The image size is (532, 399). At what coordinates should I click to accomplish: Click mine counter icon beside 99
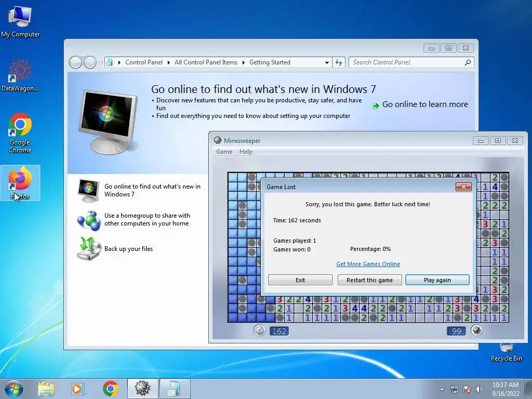[476, 330]
